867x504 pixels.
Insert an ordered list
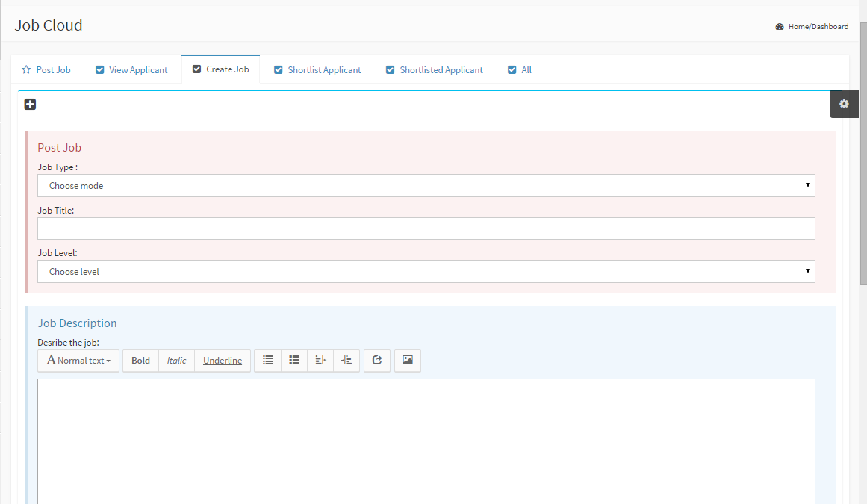point(294,361)
